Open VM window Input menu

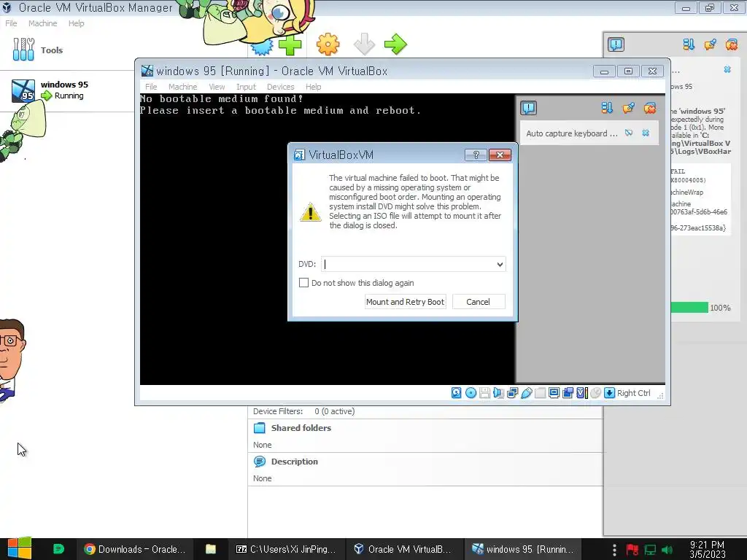click(246, 87)
